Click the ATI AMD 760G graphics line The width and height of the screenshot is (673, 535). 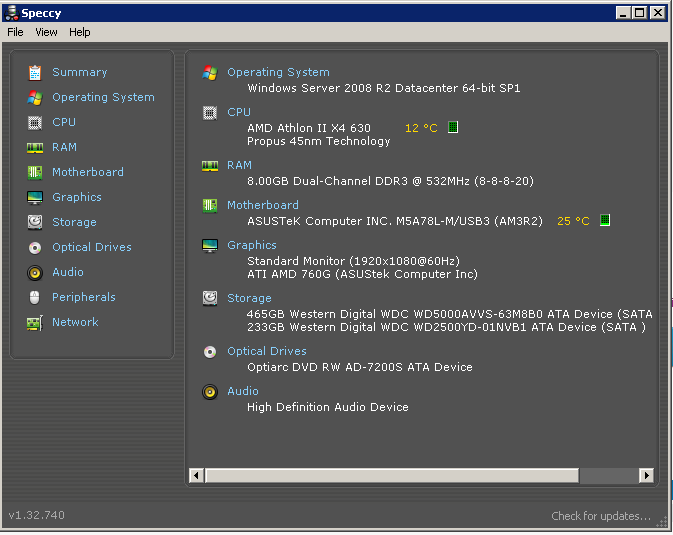(x=363, y=274)
